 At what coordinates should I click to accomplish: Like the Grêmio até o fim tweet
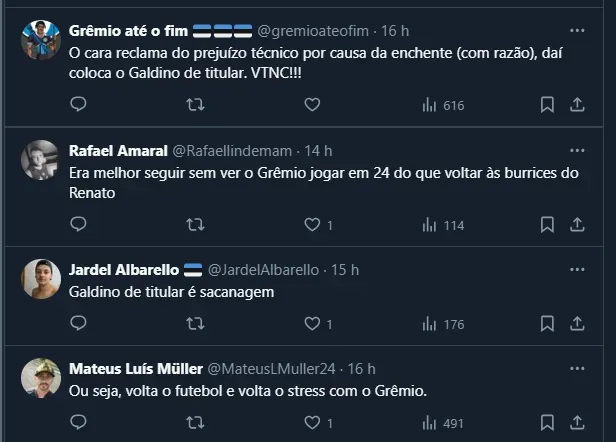tap(312, 104)
